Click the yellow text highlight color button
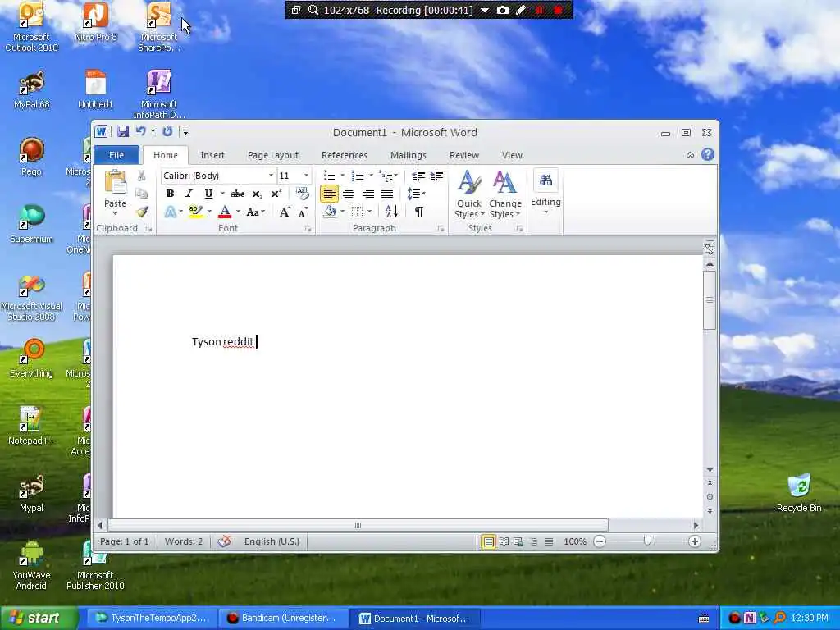Image resolution: width=840 pixels, height=630 pixels. pos(195,212)
